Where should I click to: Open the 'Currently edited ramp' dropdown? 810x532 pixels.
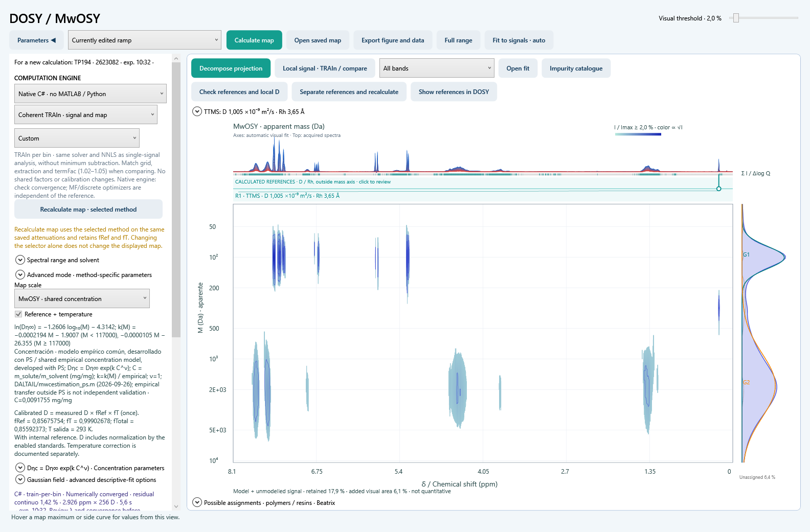click(x=145, y=40)
